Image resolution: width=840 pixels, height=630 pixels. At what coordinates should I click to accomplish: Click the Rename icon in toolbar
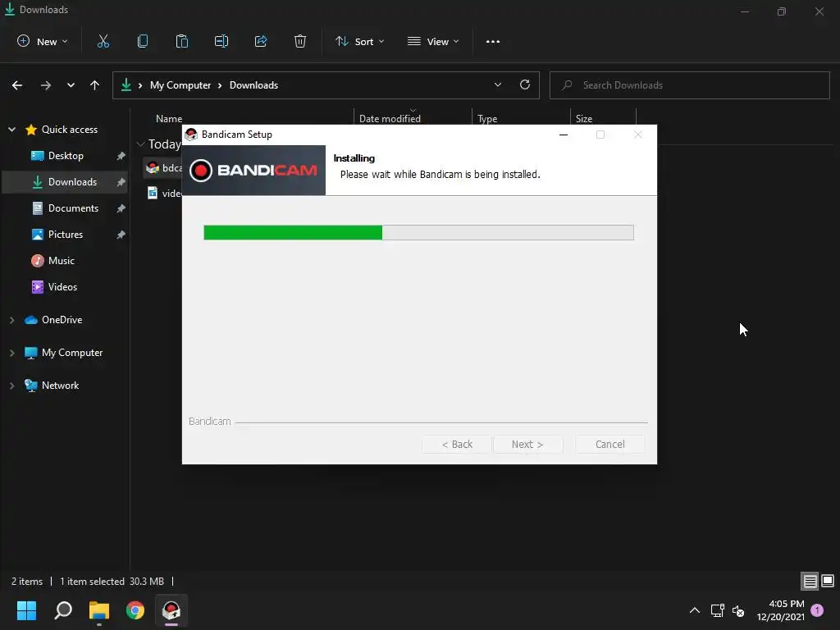[x=221, y=41]
